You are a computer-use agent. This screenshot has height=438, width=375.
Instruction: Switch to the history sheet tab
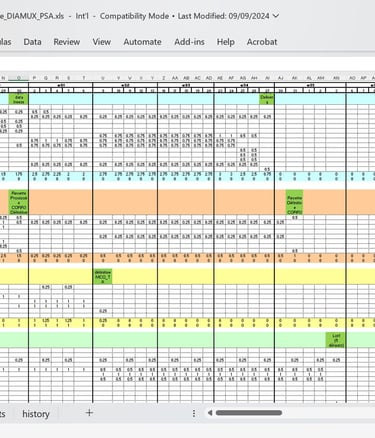(36, 414)
